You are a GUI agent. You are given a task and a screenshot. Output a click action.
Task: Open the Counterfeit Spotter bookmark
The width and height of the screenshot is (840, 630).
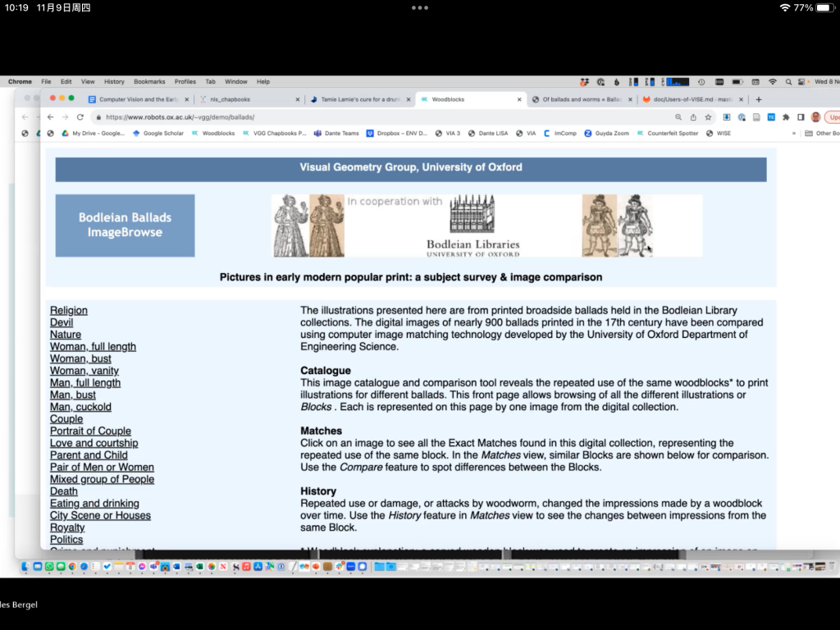click(668, 134)
